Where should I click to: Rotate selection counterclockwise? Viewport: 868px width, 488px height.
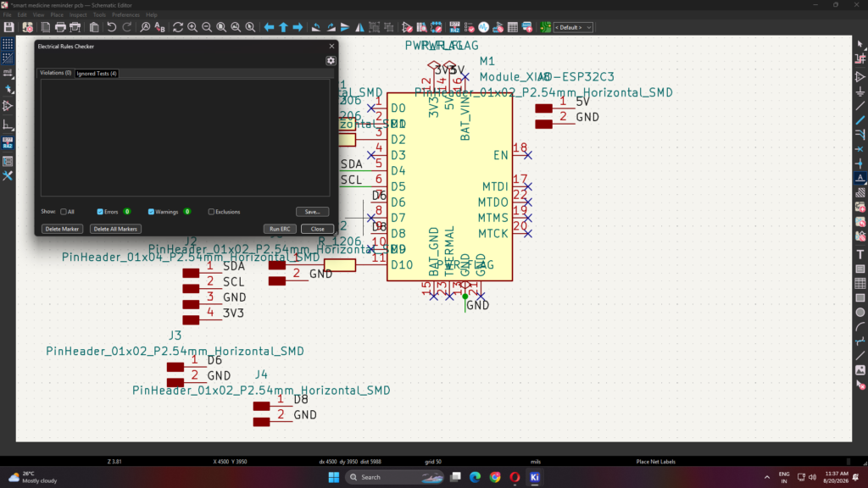click(316, 27)
